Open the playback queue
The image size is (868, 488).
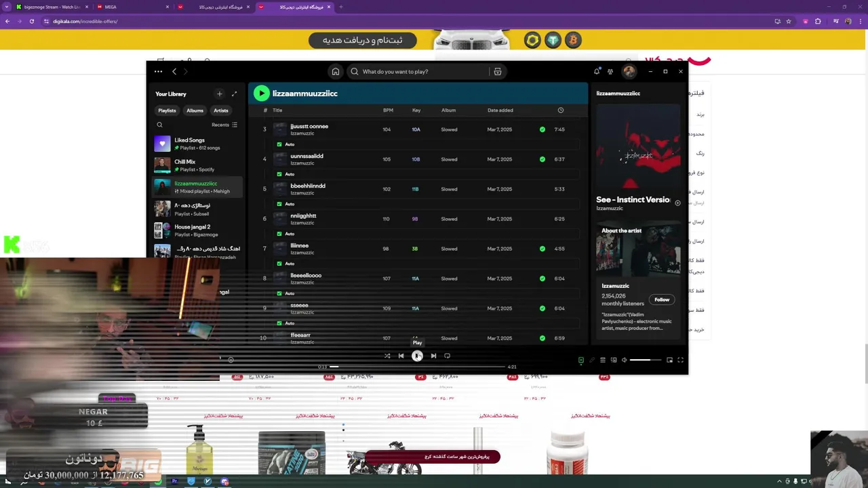603,360
